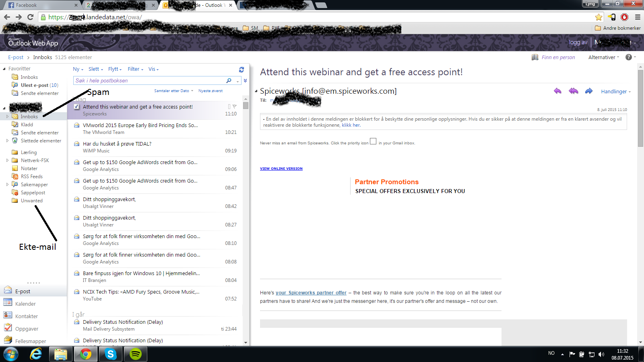The image size is (644, 362).
Task: Select the E-post navigation item
Action: tap(33, 291)
